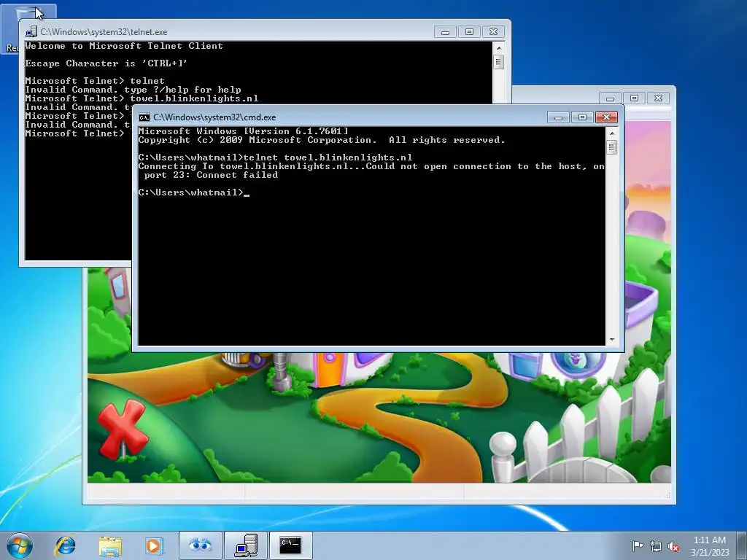Click the cmd.exe scrollbar thumb
Image resolution: width=747 pixels, height=560 pixels.
pos(612,147)
